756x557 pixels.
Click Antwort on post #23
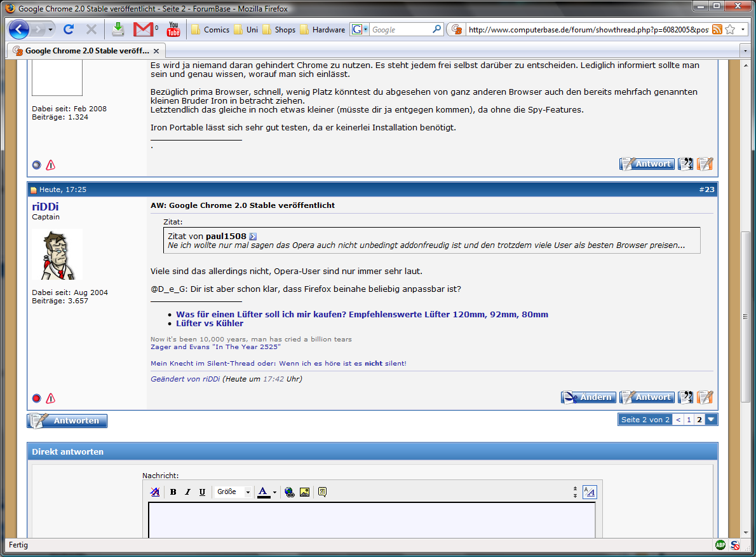647,397
